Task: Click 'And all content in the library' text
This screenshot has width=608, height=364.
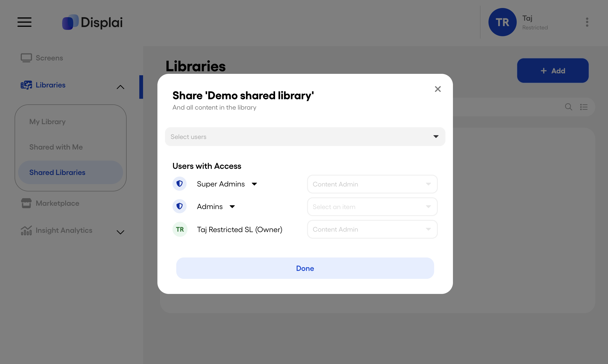Action: tap(214, 107)
